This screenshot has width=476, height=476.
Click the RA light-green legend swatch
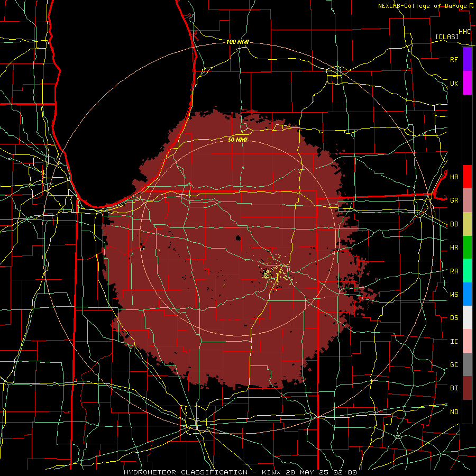pyautogui.click(x=467, y=271)
